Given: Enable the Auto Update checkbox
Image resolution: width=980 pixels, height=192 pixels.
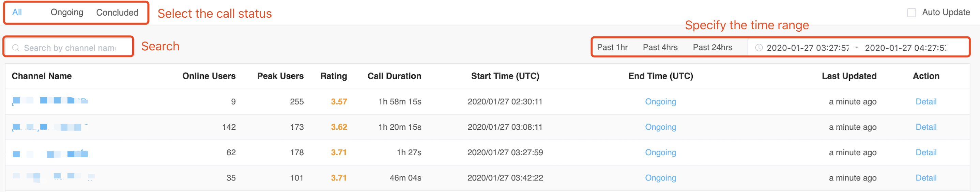Looking at the screenshot, I should click(912, 13).
